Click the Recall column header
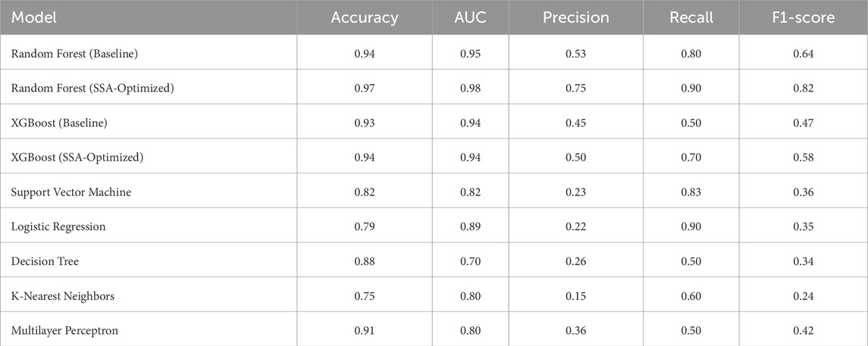 pyautogui.click(x=692, y=17)
